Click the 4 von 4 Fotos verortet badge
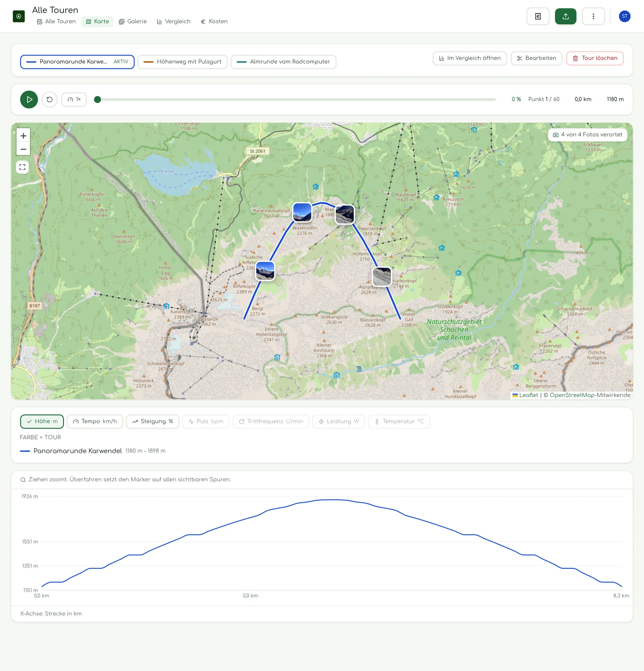This screenshot has height=671, width=644. [x=587, y=135]
